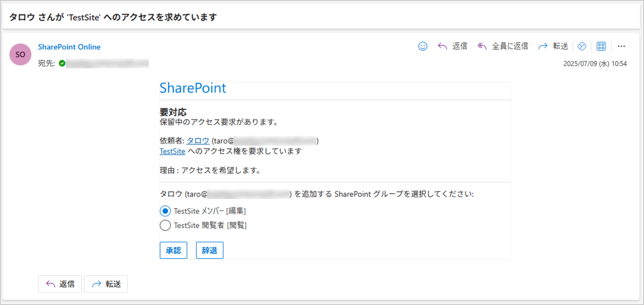Image resolution: width=644 pixels, height=305 pixels.
Task: Click the date 2025/07/09 (水) 10:54
Action: point(595,63)
